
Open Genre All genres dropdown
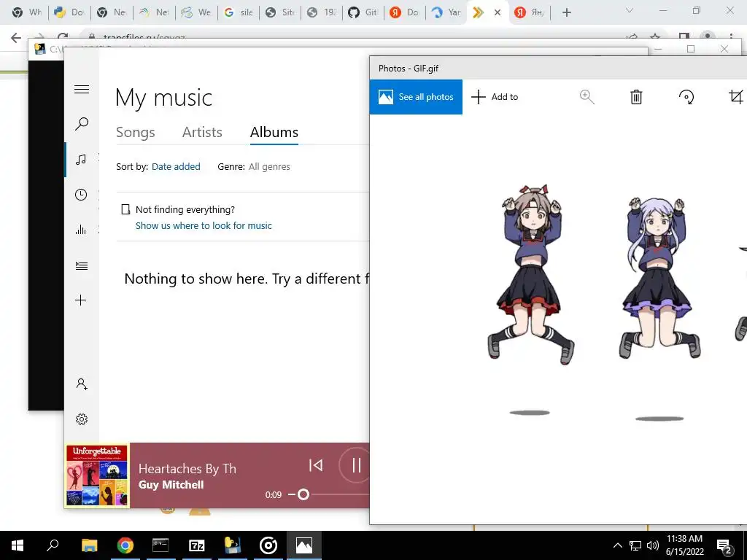click(269, 167)
